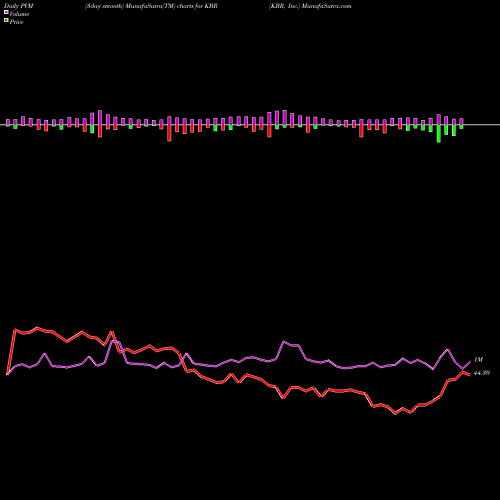Click the '44.80' price line end label
Screen dimensions: 500x500
coord(482,373)
